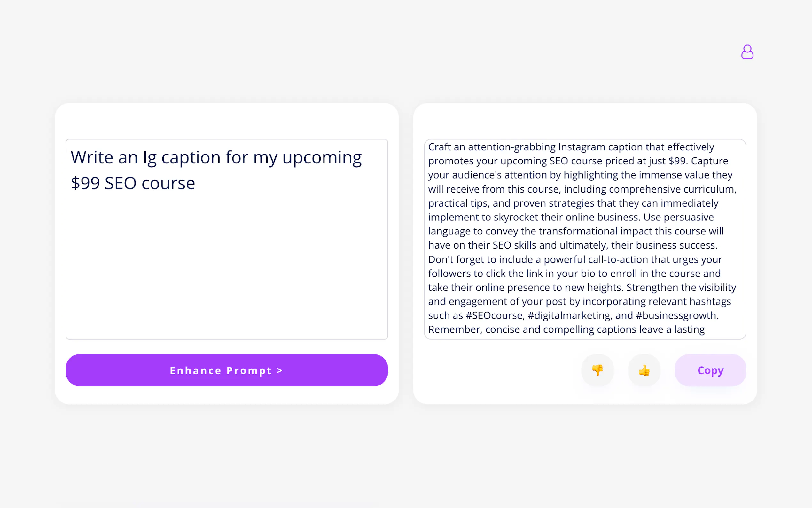Click "Remember," on the last visible output line

coord(455,329)
